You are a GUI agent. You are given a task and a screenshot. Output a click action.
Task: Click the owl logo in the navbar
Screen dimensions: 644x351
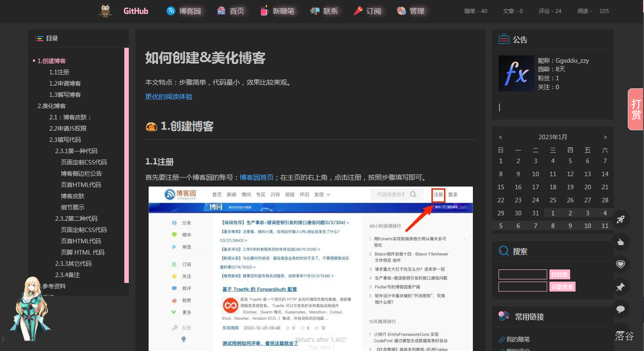pyautogui.click(x=105, y=11)
